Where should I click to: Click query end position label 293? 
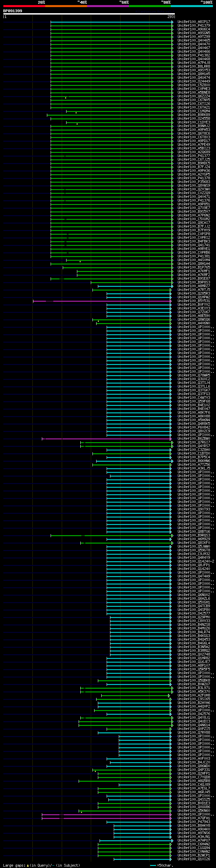[171, 17]
